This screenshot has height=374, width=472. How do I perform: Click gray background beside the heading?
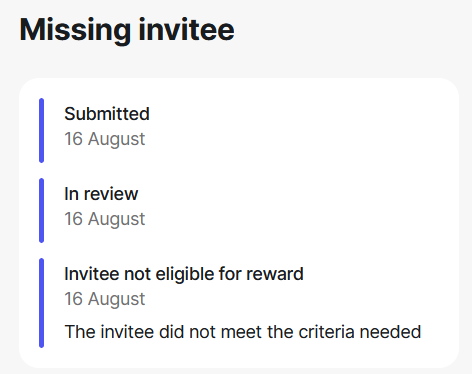350,31
